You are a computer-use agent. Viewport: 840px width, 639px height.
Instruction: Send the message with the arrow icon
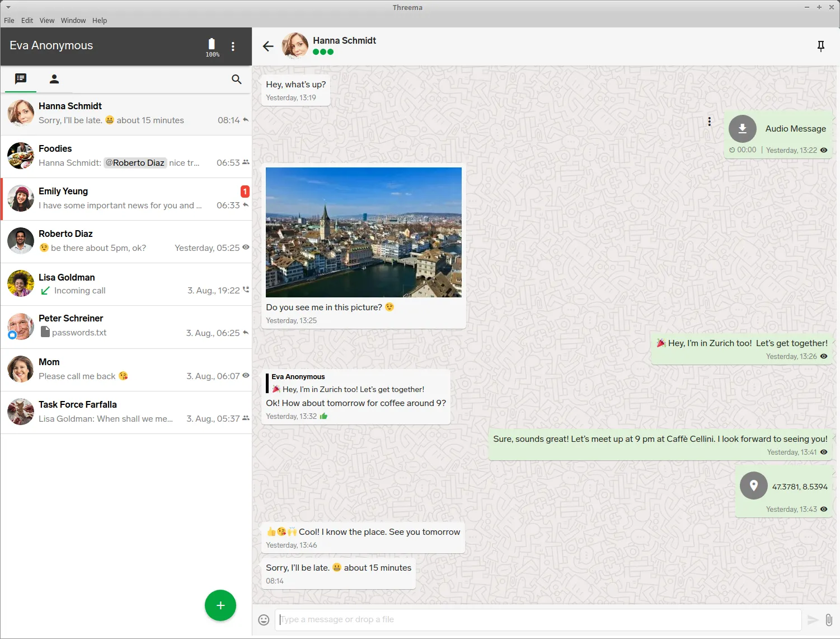click(x=813, y=619)
